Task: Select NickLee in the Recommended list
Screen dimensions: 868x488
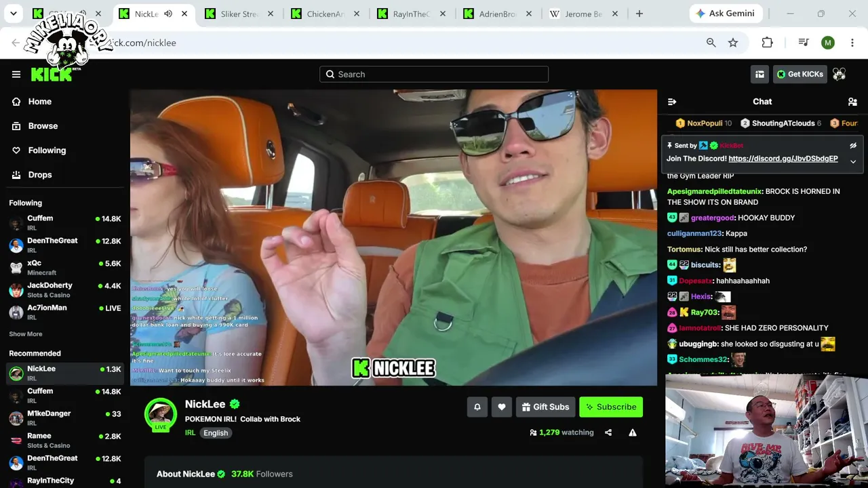Action: [x=65, y=373]
